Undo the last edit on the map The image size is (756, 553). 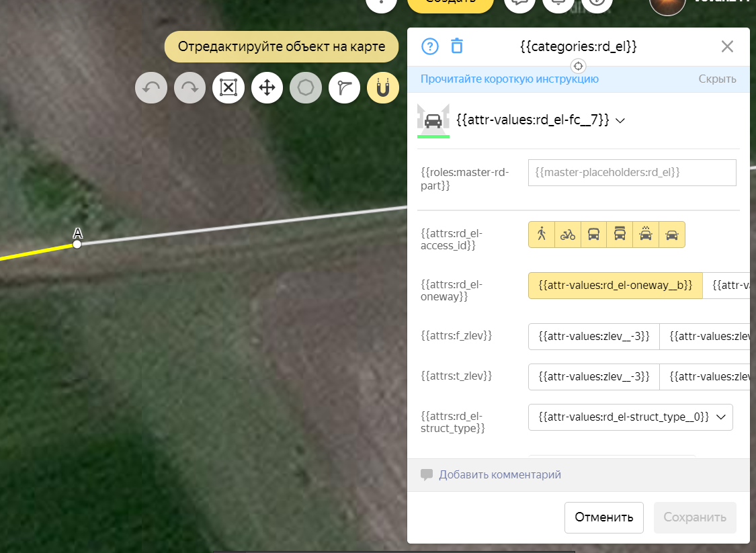pos(151,88)
